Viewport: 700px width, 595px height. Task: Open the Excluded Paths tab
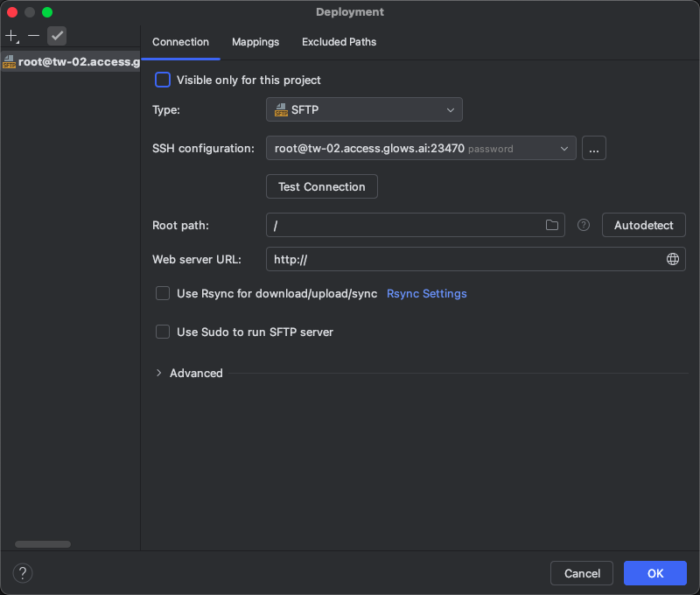tap(339, 42)
